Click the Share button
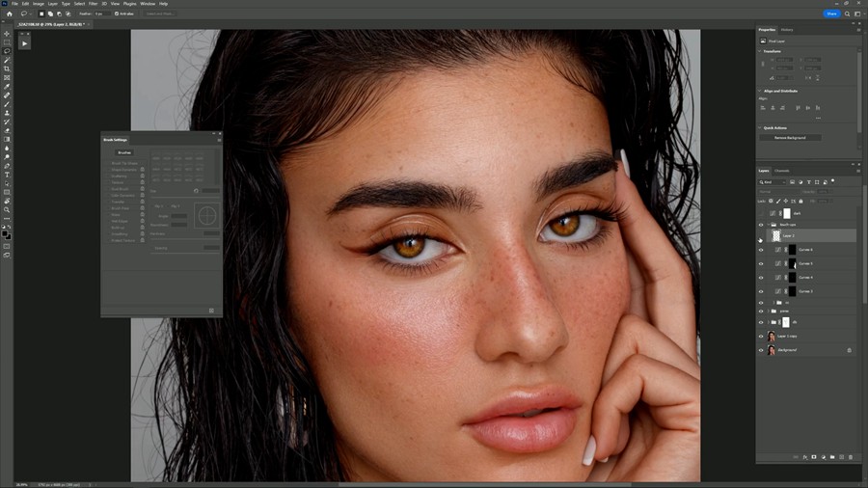 [831, 14]
